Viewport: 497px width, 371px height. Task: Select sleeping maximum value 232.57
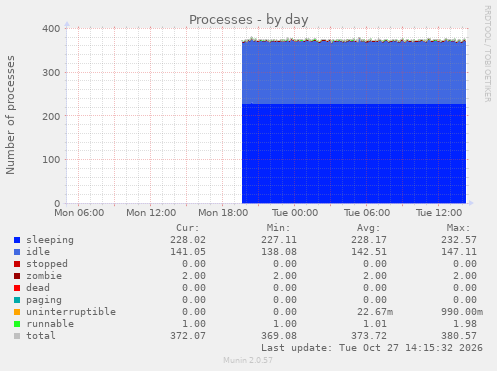pyautogui.click(x=459, y=240)
